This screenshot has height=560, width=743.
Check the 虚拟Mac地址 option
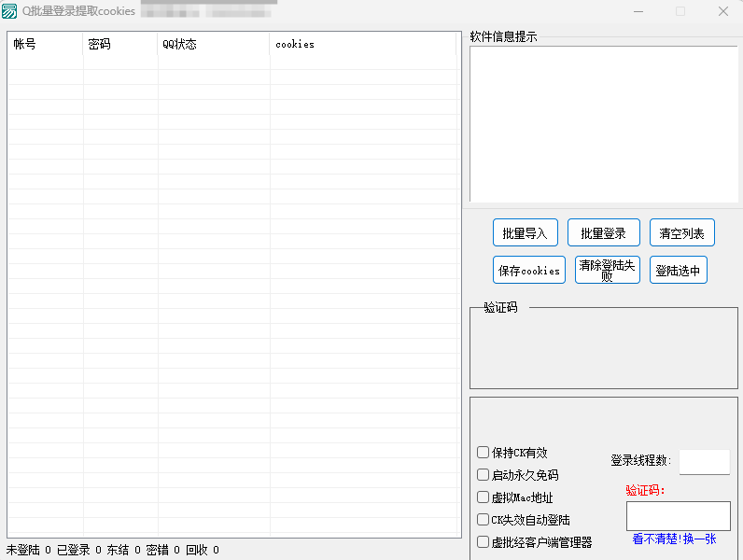[x=484, y=497]
